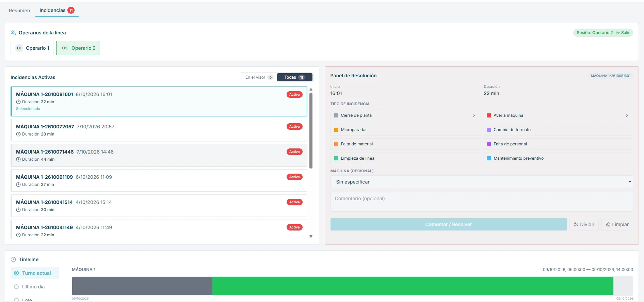Open the Máquina Sin especificar dropdown
644x302 pixels.
point(482,182)
